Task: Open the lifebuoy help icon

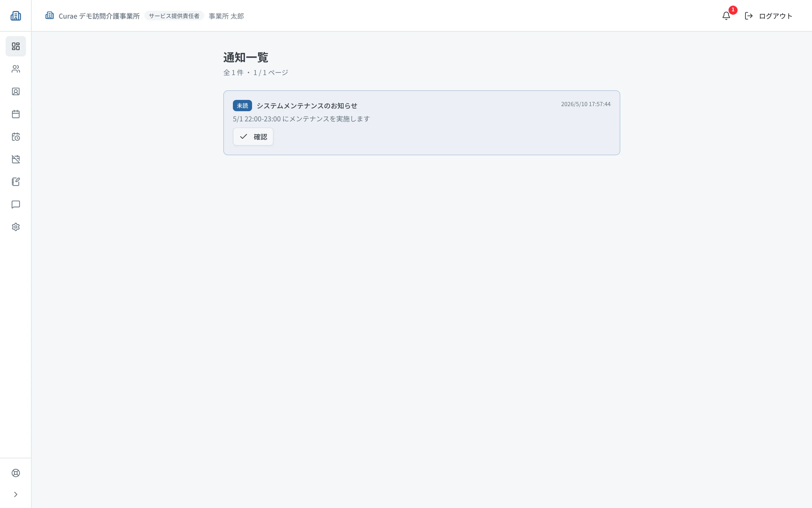Action: [16, 473]
